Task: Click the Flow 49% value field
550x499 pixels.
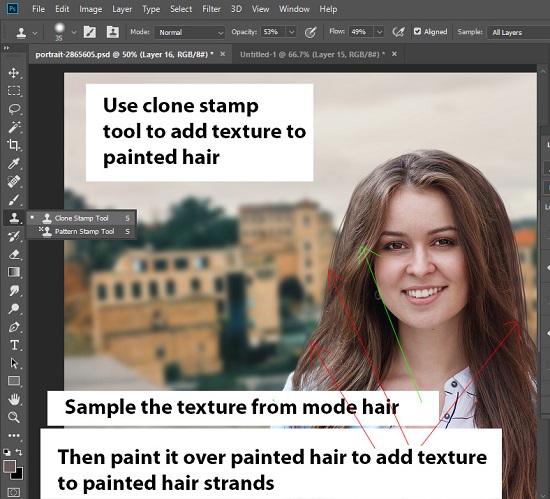Action: tap(362, 32)
